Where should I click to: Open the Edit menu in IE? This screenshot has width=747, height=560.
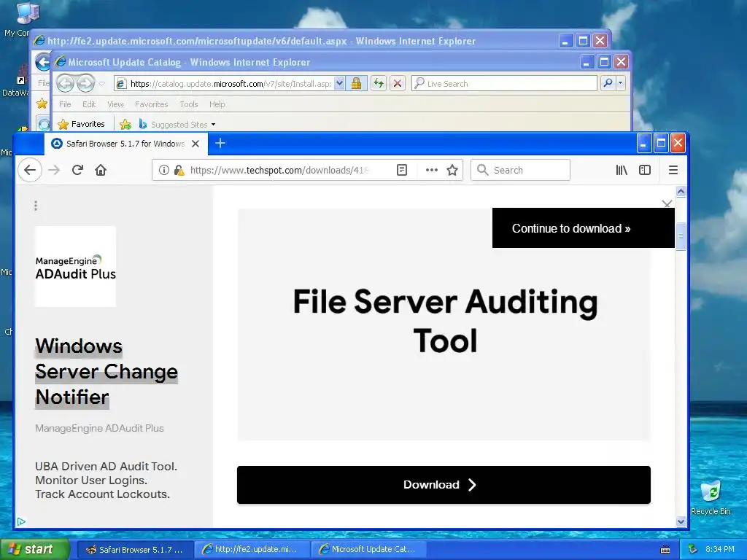pos(89,104)
